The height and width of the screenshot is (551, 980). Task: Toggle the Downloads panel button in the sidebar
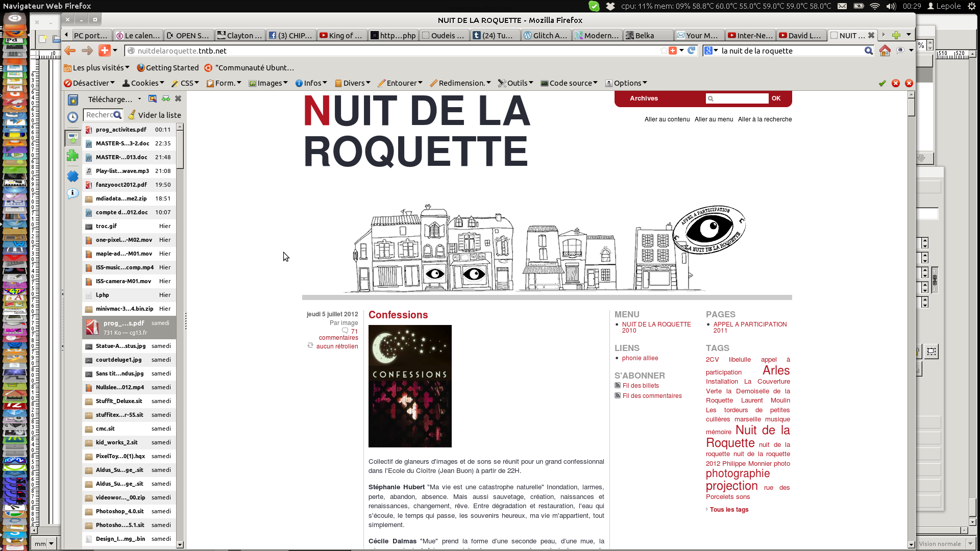73,138
